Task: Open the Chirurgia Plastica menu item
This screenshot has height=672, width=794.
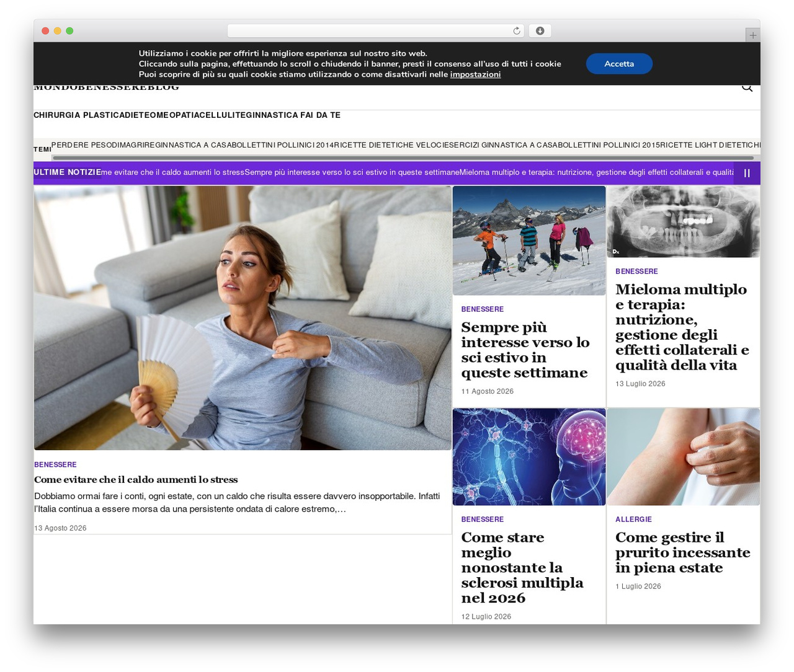Action: [79, 115]
